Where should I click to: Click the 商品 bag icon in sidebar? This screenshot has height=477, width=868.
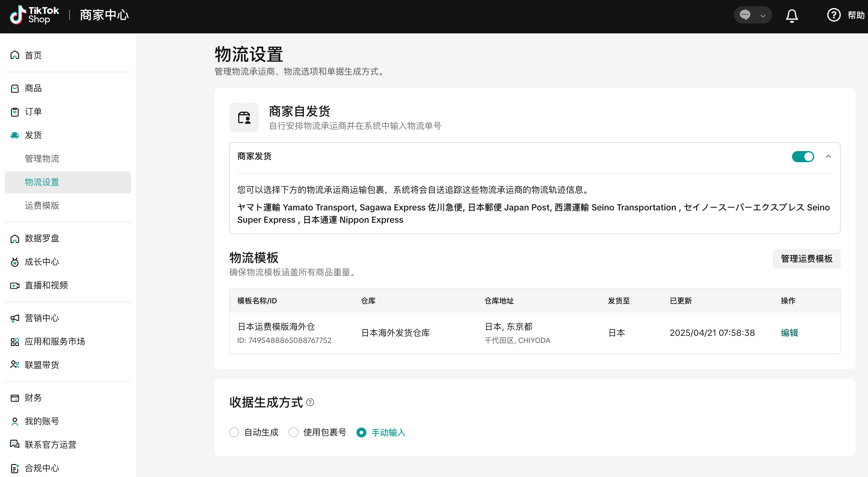(15, 89)
